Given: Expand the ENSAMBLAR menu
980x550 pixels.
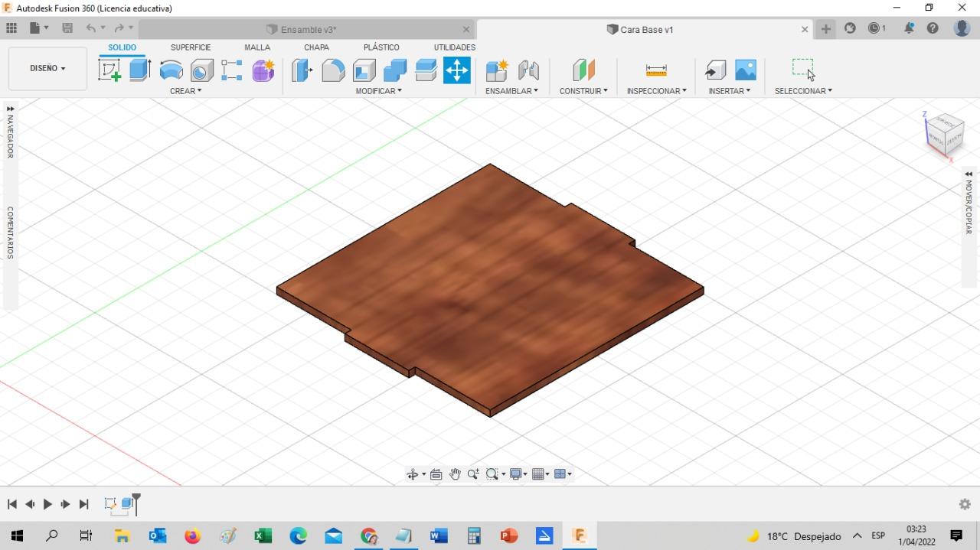Looking at the screenshot, I should (x=511, y=90).
